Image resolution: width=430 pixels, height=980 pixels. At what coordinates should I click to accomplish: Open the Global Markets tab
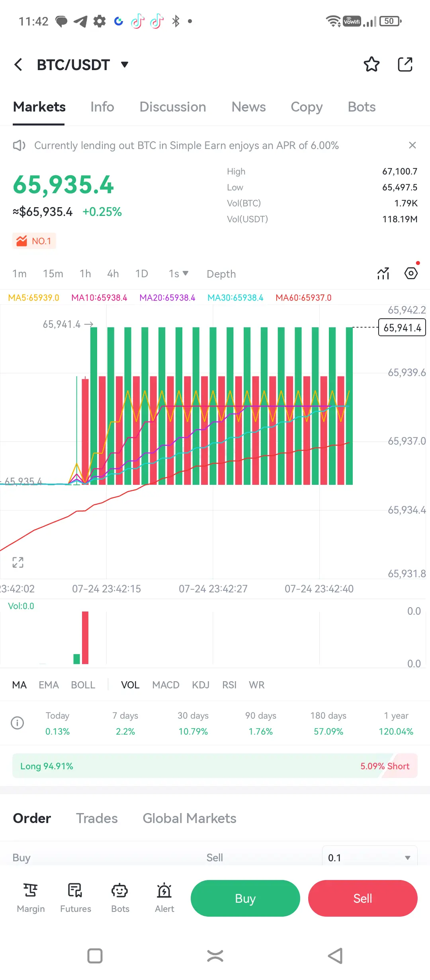click(x=190, y=818)
